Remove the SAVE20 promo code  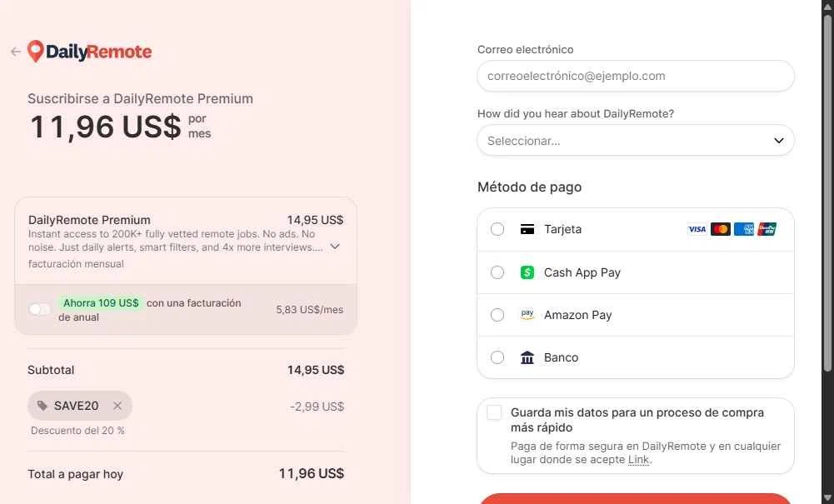pyautogui.click(x=117, y=406)
